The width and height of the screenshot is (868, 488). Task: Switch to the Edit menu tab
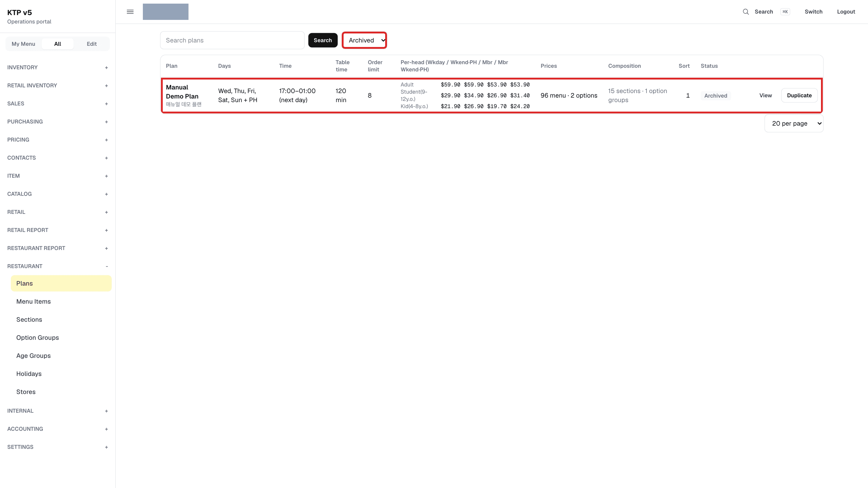92,44
